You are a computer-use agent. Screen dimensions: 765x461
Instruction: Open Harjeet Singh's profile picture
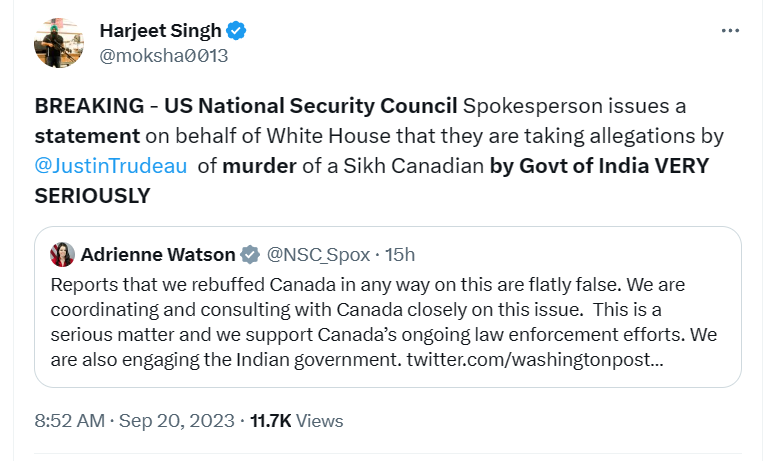(x=59, y=43)
